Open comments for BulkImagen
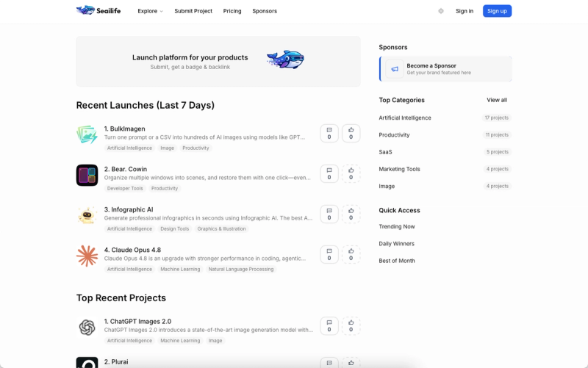 [329, 134]
